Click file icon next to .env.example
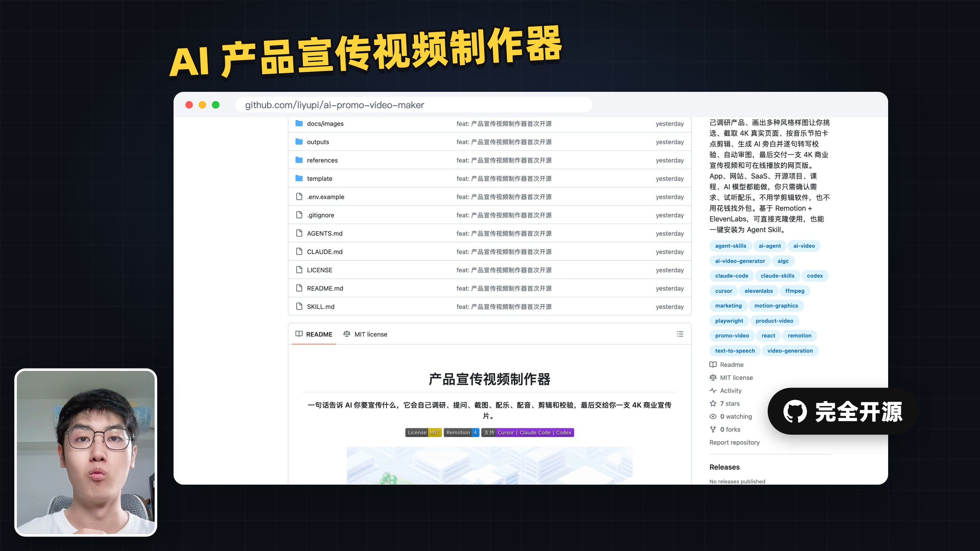The height and width of the screenshot is (551, 980). pyautogui.click(x=299, y=196)
